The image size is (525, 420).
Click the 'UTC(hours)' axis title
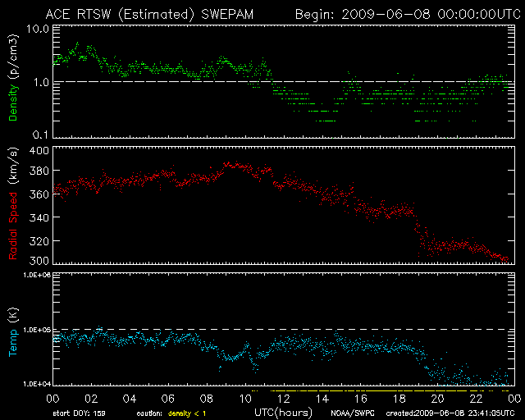283,413
